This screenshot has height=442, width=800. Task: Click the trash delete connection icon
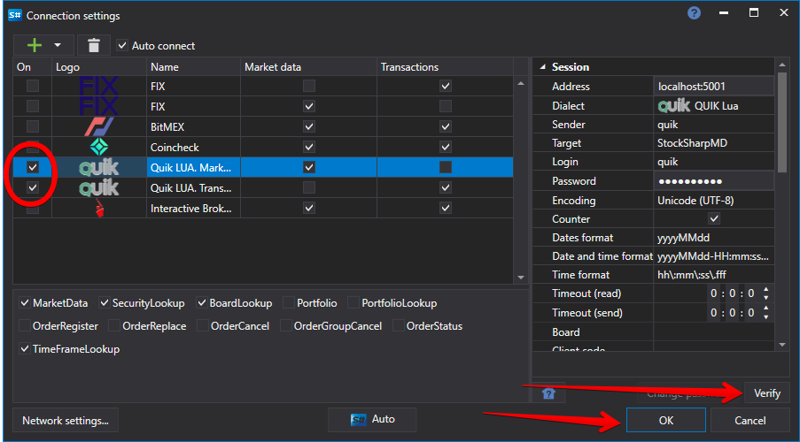[x=93, y=45]
